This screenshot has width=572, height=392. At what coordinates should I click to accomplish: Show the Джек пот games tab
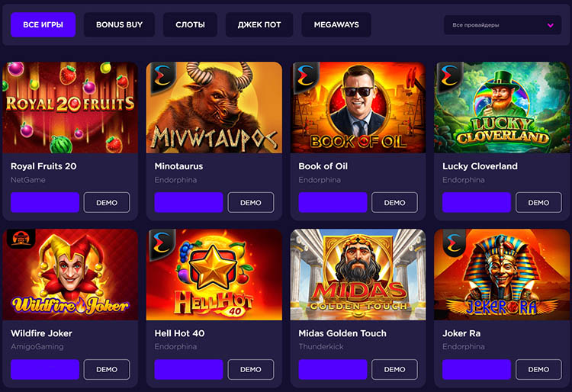[x=259, y=25]
